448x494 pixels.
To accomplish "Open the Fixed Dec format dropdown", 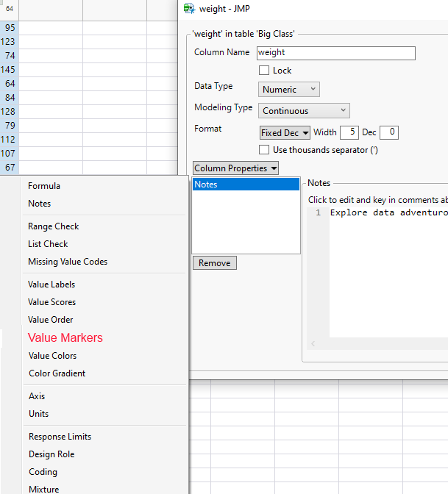I will pyautogui.click(x=285, y=132).
